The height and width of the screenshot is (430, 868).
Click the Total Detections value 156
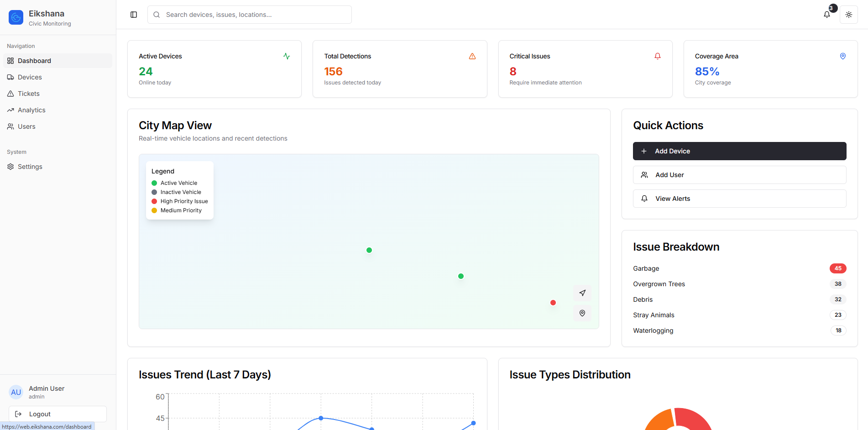coord(333,72)
